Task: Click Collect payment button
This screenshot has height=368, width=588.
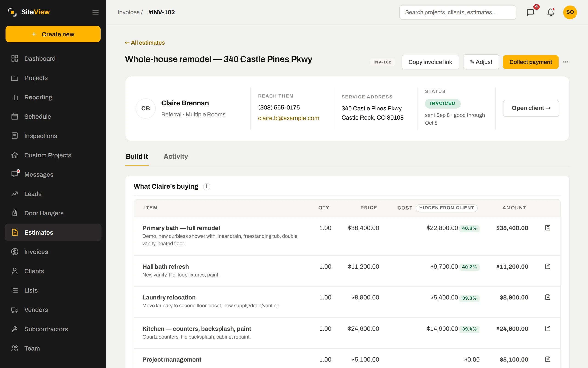Action: 531,62
